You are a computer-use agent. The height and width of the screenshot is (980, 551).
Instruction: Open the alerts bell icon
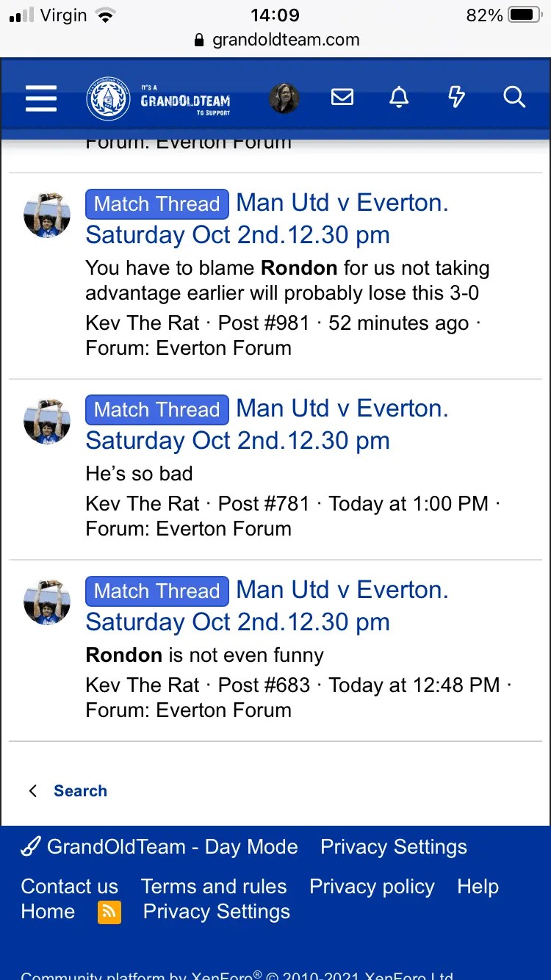(399, 97)
